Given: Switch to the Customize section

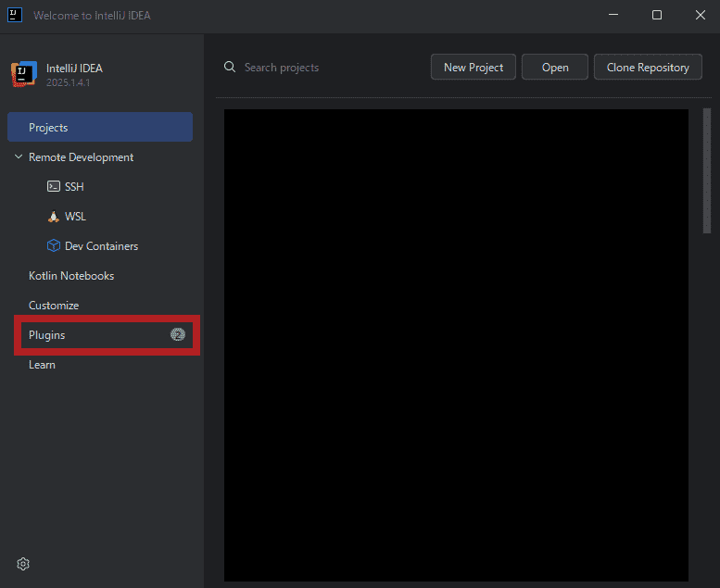Looking at the screenshot, I should (54, 306).
